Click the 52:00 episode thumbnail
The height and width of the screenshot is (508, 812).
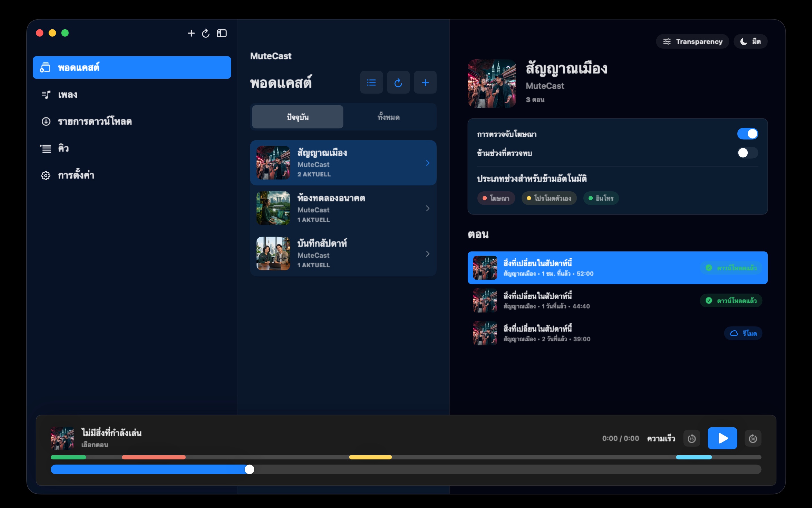point(485,268)
